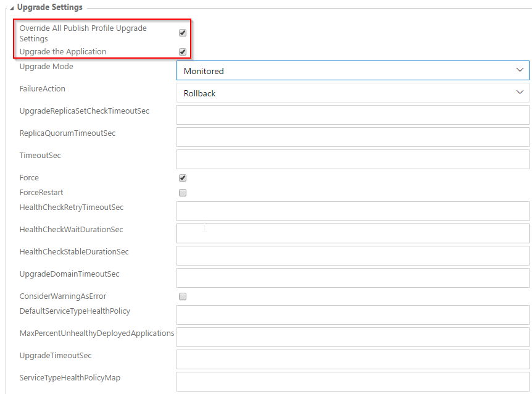
Task: Focus the TimeoutSec input field
Action: click(x=352, y=159)
